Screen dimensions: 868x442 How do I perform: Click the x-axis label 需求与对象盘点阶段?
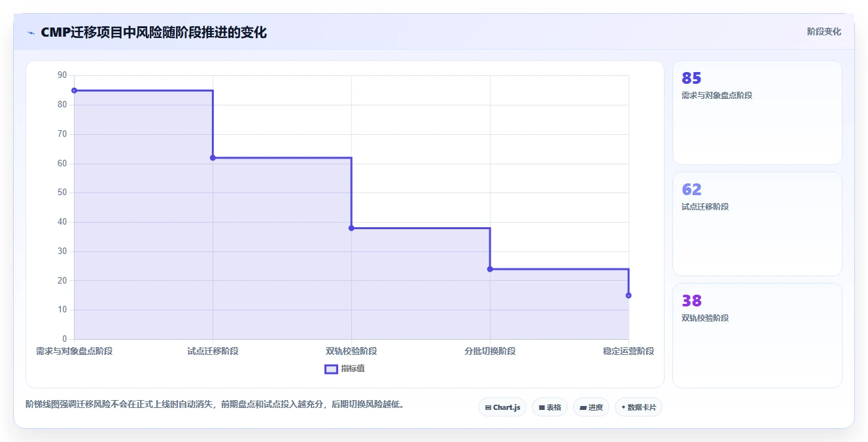[x=74, y=351]
